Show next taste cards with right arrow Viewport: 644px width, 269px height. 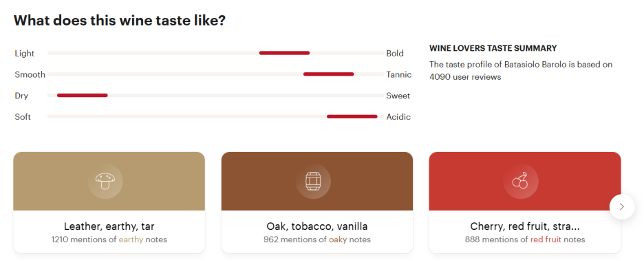[622, 206]
